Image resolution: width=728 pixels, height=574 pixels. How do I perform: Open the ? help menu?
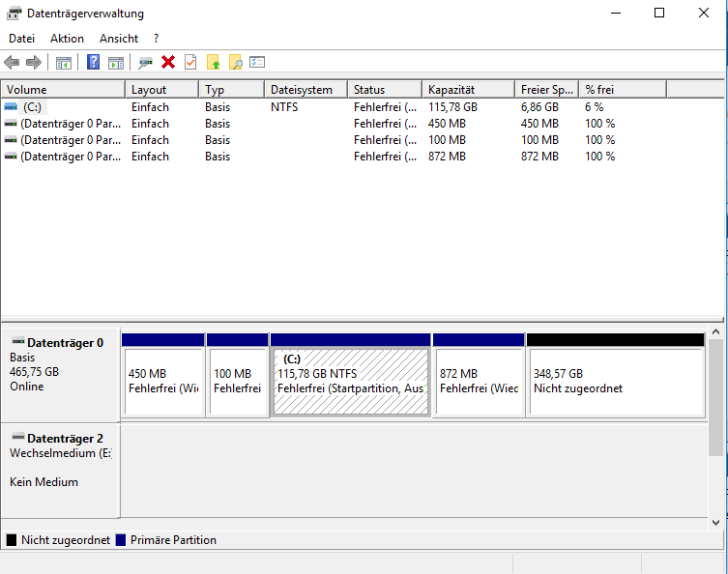pyautogui.click(x=156, y=39)
